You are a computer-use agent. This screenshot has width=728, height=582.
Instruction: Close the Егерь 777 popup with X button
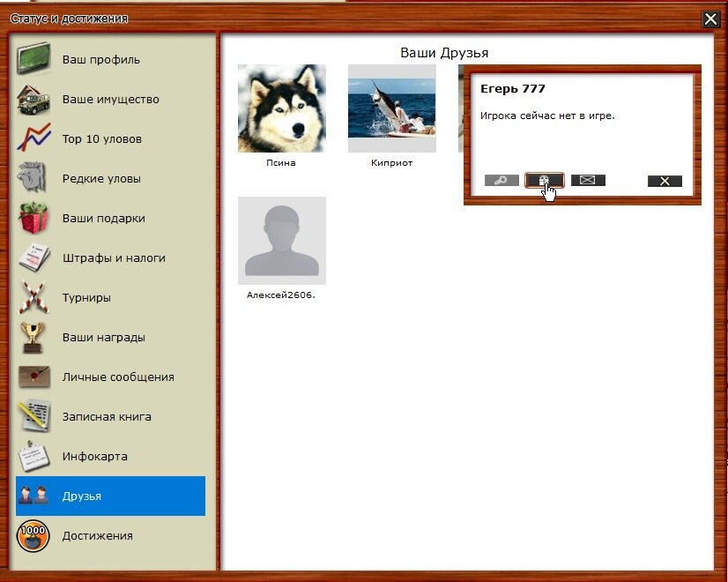[x=665, y=181]
